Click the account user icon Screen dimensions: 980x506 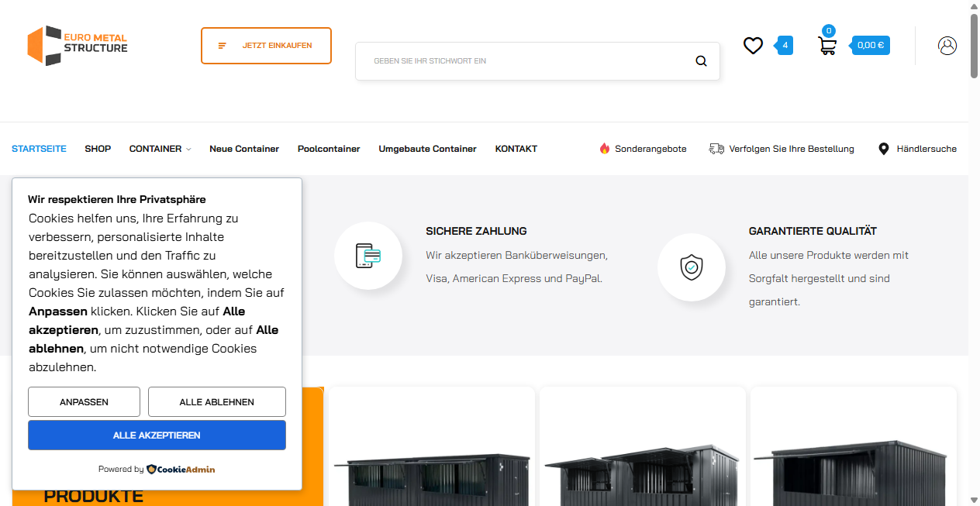[x=947, y=46]
